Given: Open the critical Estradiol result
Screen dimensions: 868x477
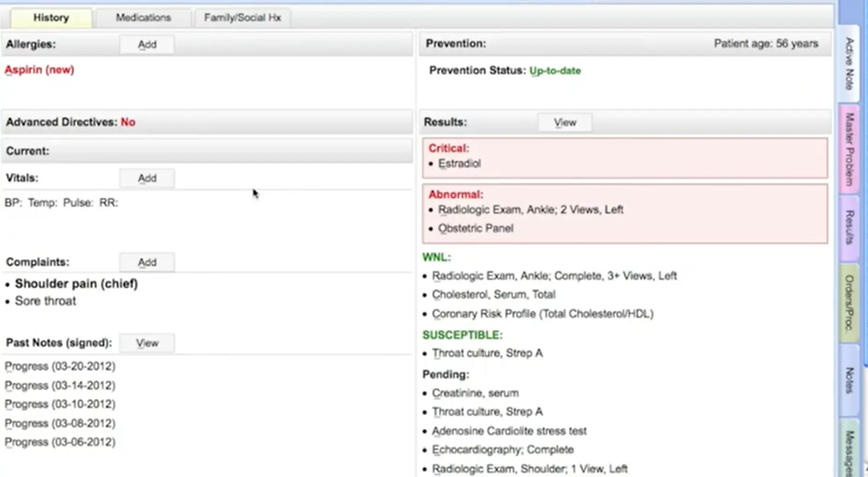Looking at the screenshot, I should pyautogui.click(x=459, y=163).
